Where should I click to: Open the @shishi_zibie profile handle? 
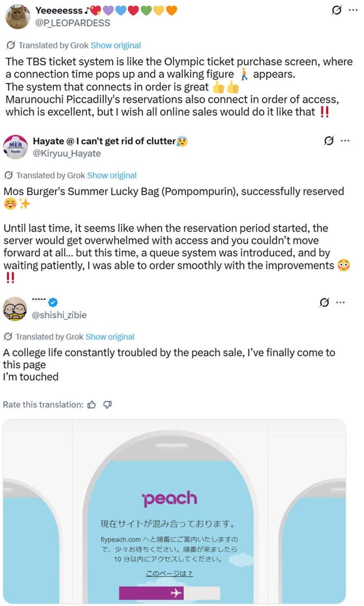click(60, 315)
